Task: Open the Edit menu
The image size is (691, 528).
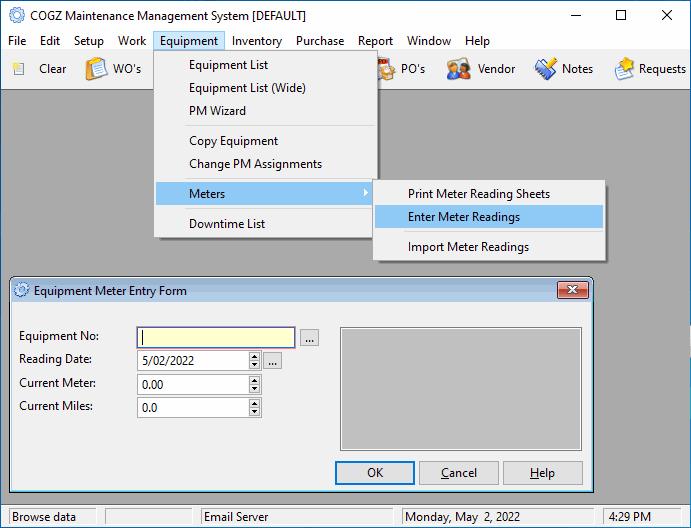Action: click(50, 41)
